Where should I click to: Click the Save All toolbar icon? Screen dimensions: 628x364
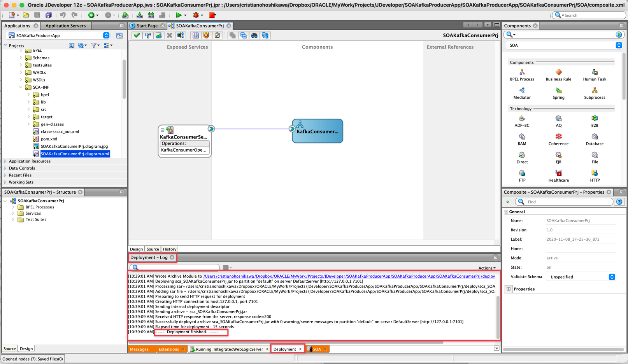coord(48,15)
